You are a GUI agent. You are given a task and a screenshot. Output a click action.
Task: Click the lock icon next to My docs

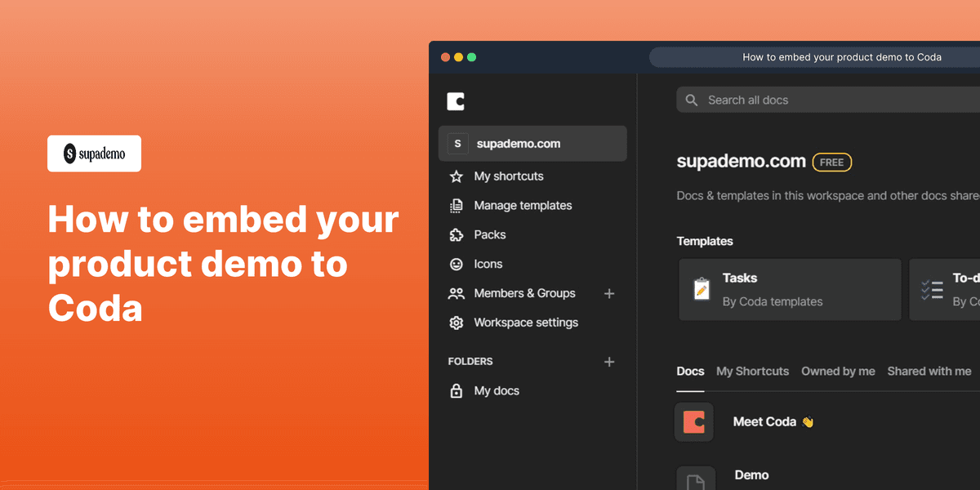(x=457, y=390)
